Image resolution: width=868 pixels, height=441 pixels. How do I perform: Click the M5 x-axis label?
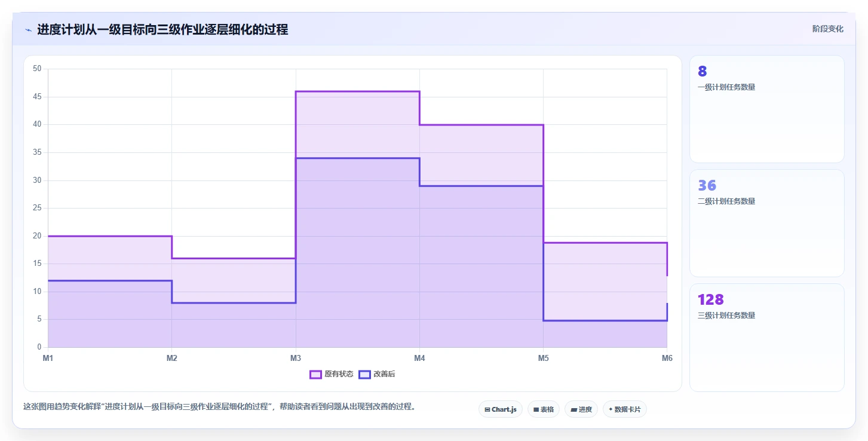click(x=543, y=358)
